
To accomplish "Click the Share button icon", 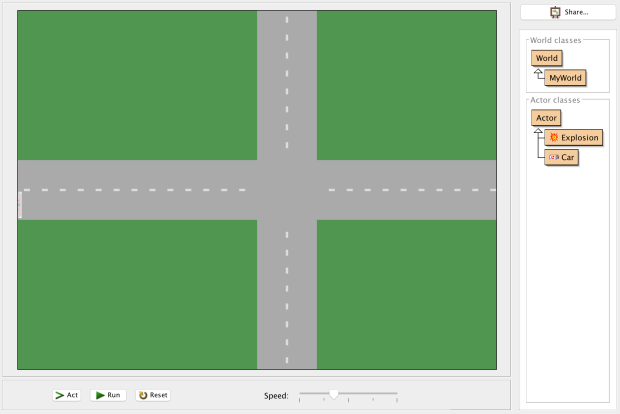I will [x=555, y=12].
